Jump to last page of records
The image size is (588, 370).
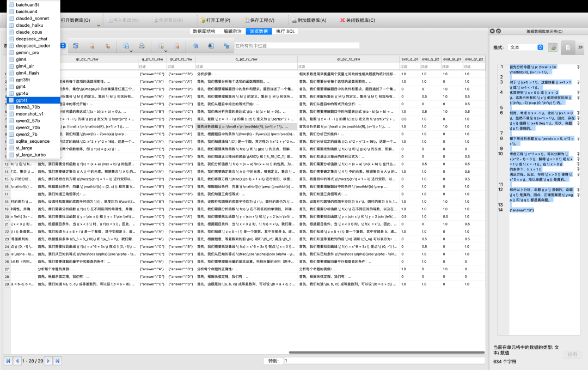click(x=57, y=361)
